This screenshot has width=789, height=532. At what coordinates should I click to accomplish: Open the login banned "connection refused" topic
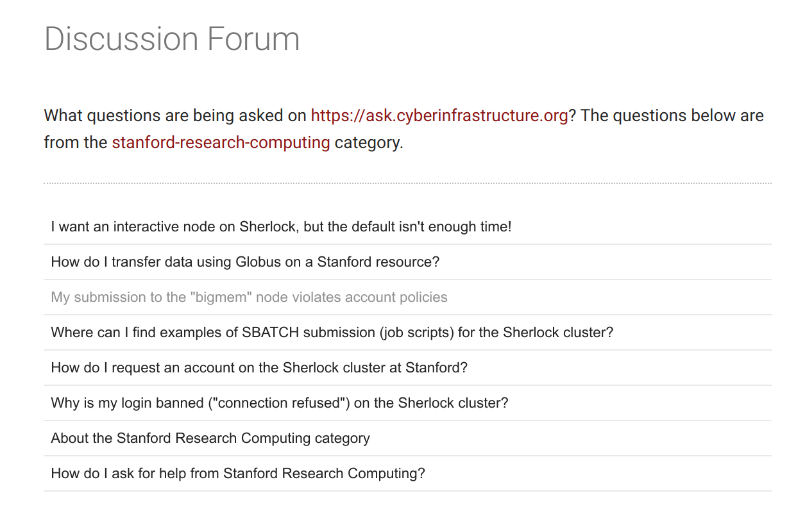click(x=279, y=403)
